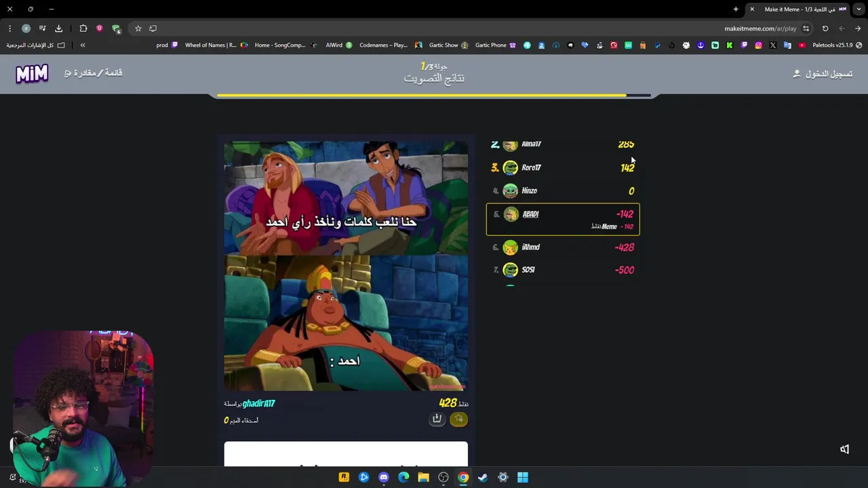
Task: Open the Windows Start menu
Action: pyautogui.click(x=523, y=477)
